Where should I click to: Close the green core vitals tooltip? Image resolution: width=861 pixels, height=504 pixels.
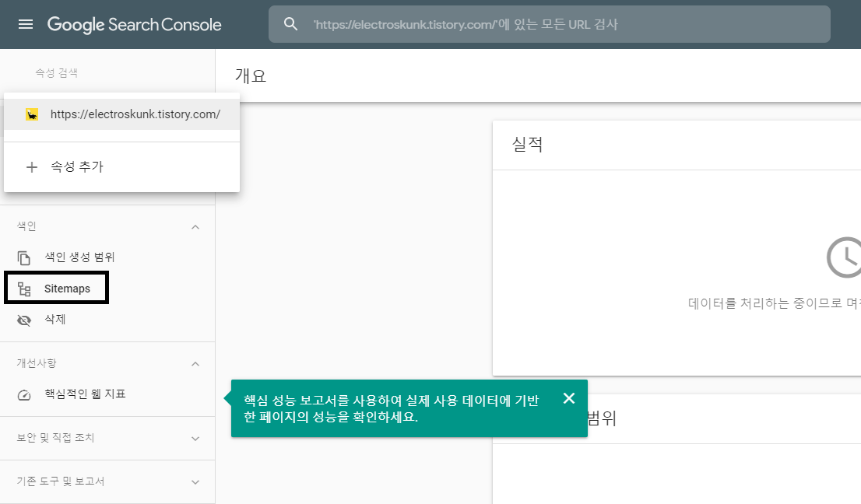click(569, 399)
